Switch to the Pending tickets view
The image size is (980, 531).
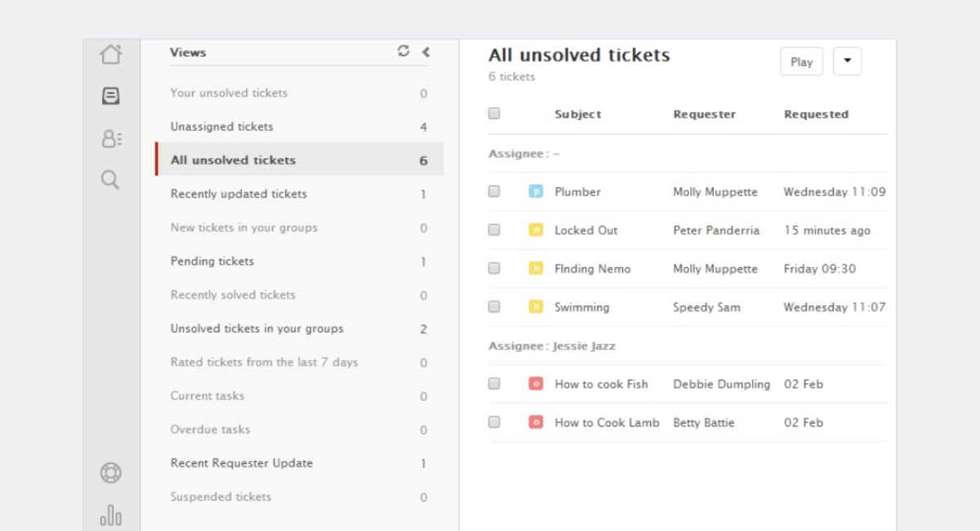click(212, 261)
